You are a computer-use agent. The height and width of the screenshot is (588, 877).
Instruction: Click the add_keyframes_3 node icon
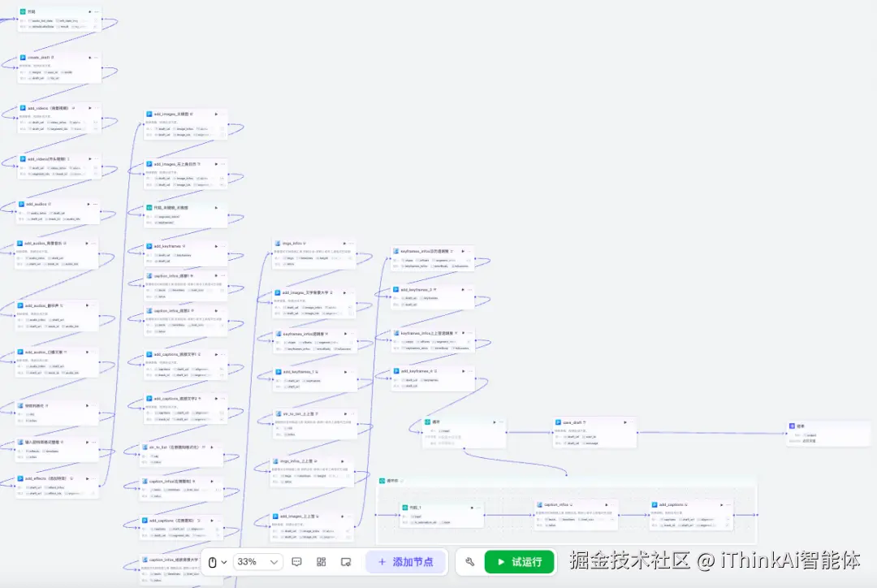[x=395, y=290]
